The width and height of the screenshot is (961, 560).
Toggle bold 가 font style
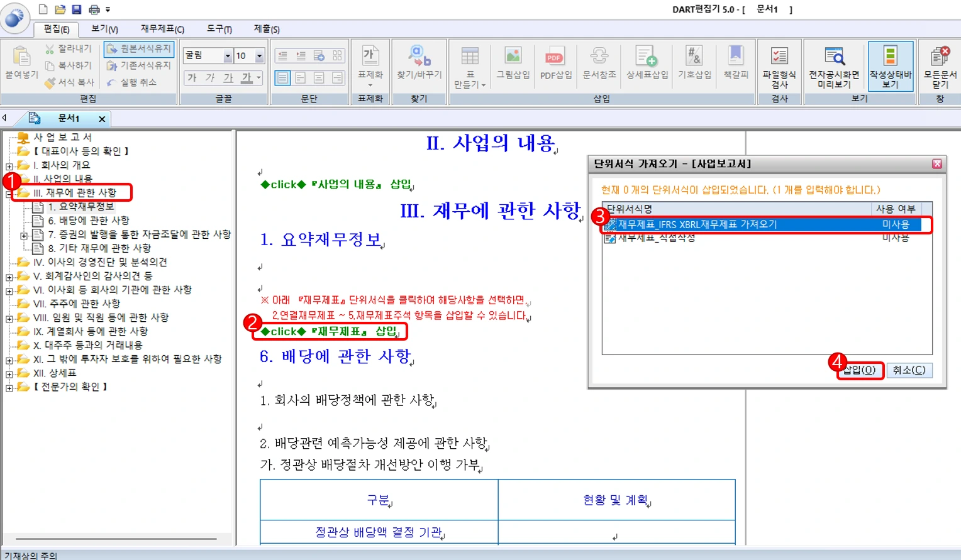point(192,77)
